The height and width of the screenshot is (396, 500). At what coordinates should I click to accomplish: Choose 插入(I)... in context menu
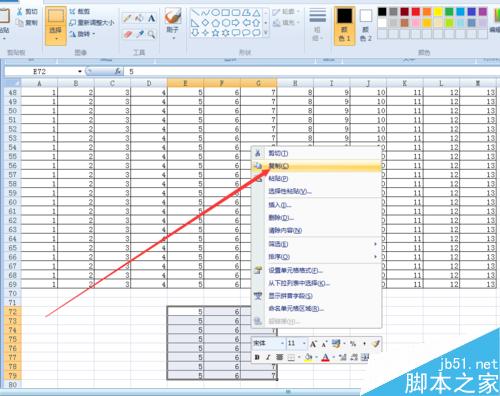(x=316, y=205)
